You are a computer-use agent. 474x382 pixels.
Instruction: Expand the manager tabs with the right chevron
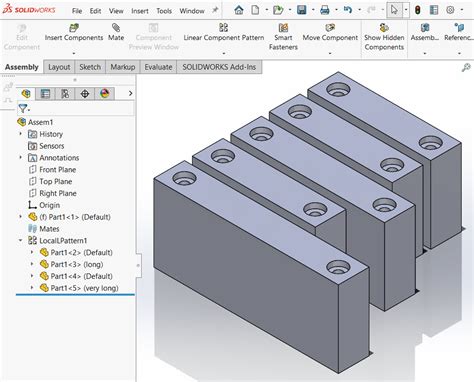coord(130,94)
